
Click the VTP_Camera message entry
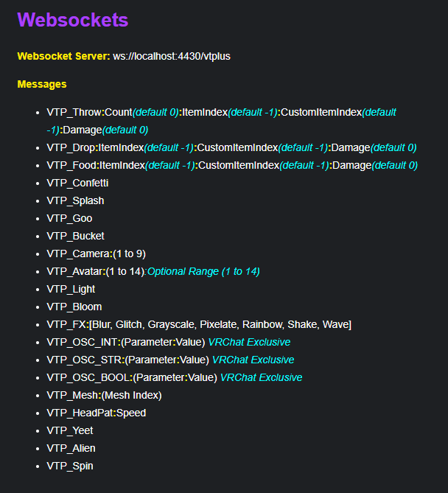tap(96, 254)
